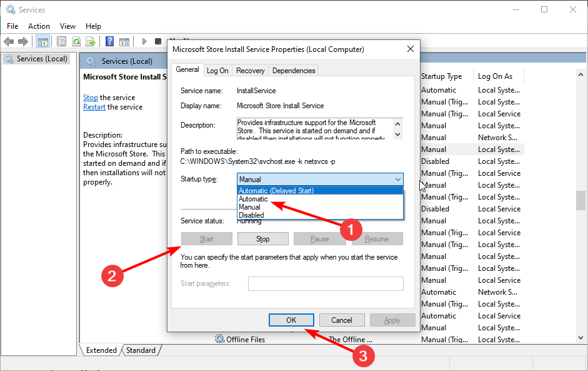Click the services list vertical scrollbar thumb
Image resolution: width=588 pixels, height=371 pixels.
(581, 200)
